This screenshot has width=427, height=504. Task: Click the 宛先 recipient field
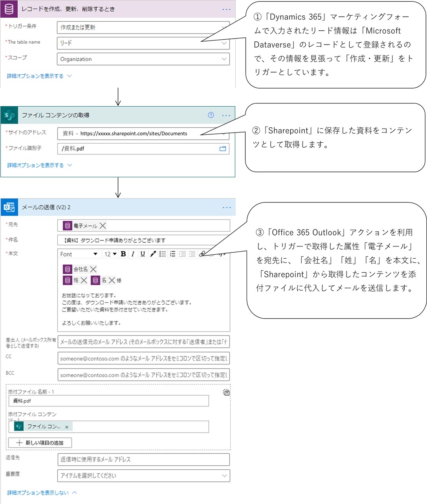pyautogui.click(x=143, y=226)
